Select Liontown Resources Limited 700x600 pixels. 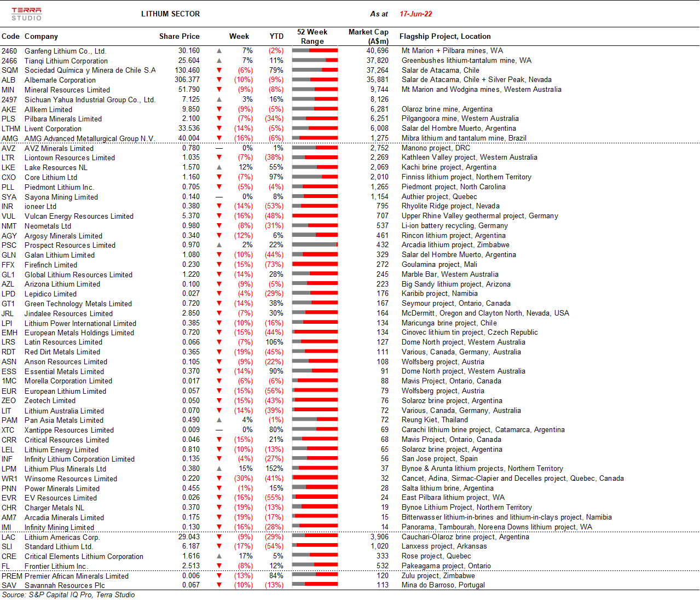coord(70,158)
